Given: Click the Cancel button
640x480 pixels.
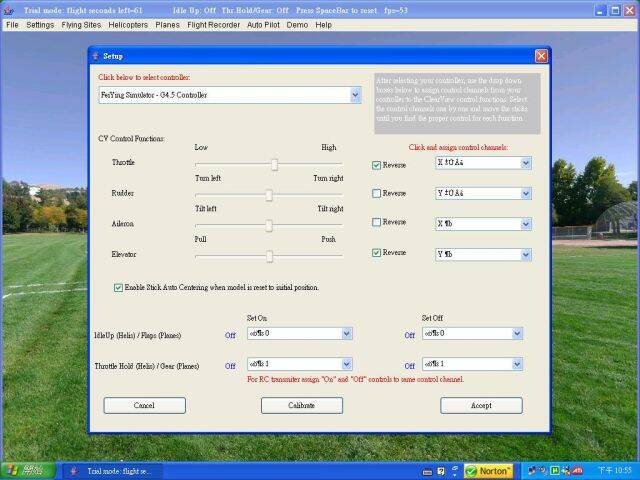Looking at the screenshot, I should click(x=144, y=405).
